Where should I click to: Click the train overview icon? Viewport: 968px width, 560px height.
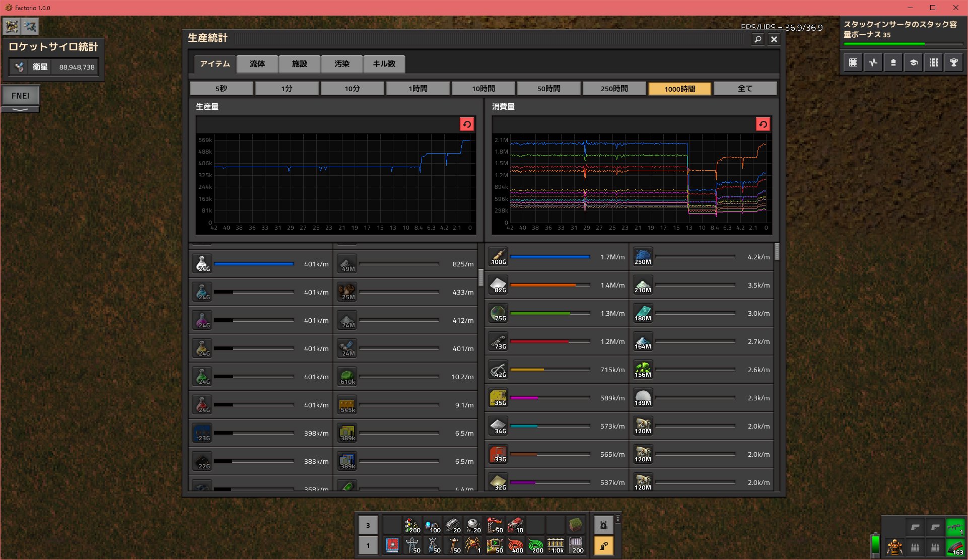tap(893, 63)
